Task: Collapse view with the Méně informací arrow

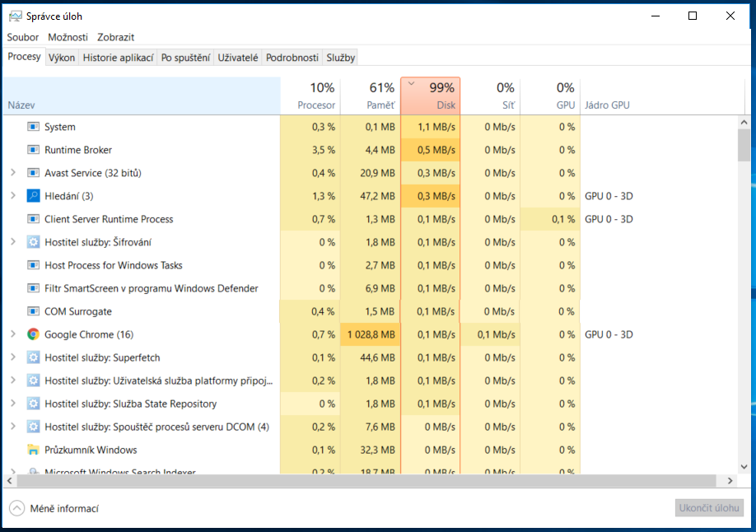Action: (17, 508)
